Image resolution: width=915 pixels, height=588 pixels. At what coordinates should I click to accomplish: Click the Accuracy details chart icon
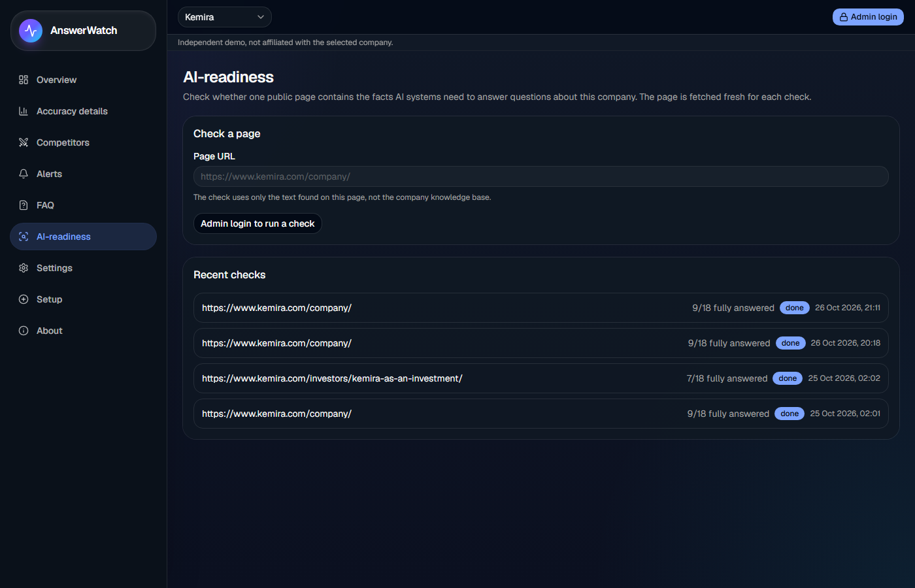(x=24, y=111)
